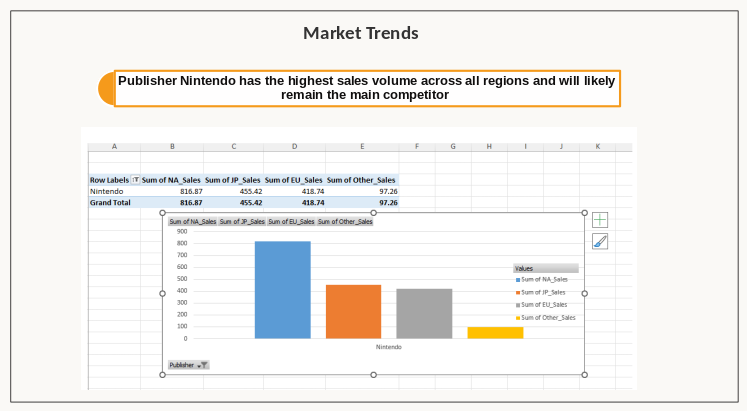The height and width of the screenshot is (411, 747).
Task: Click legend entry Sum of JP_Sales
Action: click(x=540, y=292)
